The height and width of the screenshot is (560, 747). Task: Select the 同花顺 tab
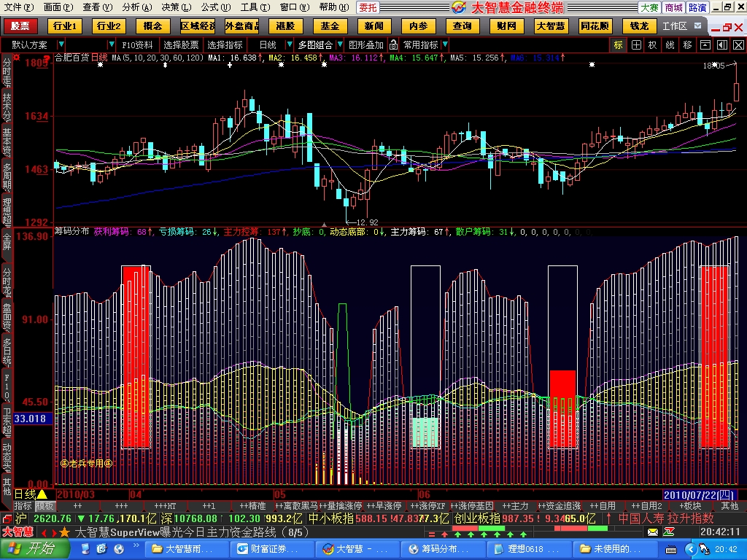click(x=595, y=26)
